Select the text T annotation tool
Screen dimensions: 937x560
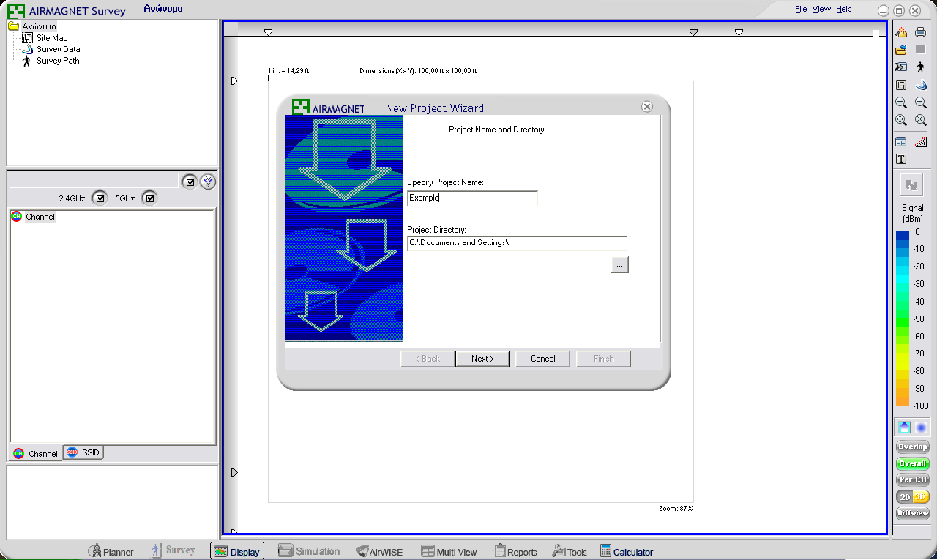point(901,159)
